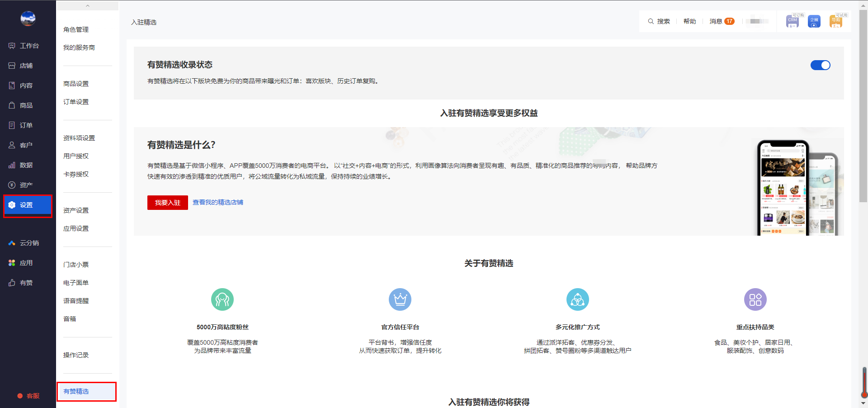868x408 pixels.
Task: Open 用户授权 menu item
Action: 76,156
